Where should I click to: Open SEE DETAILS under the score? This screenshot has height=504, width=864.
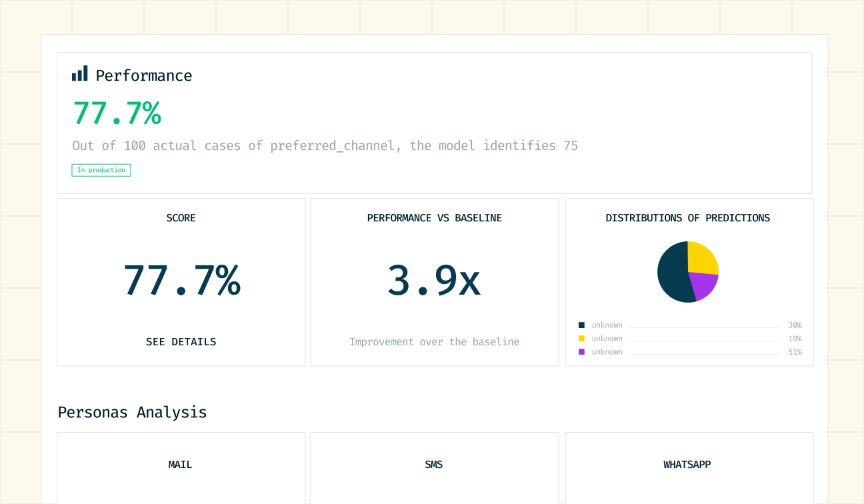click(181, 341)
